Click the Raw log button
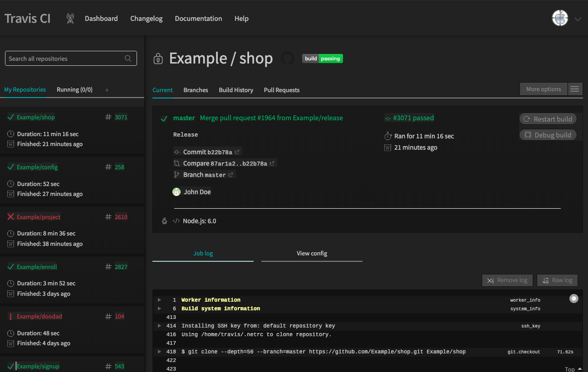The height and width of the screenshot is (372, 588). 557,280
